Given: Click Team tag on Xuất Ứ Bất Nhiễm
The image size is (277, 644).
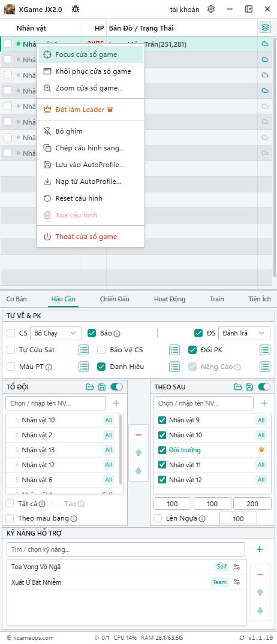Looking at the screenshot, I should click(x=219, y=582).
